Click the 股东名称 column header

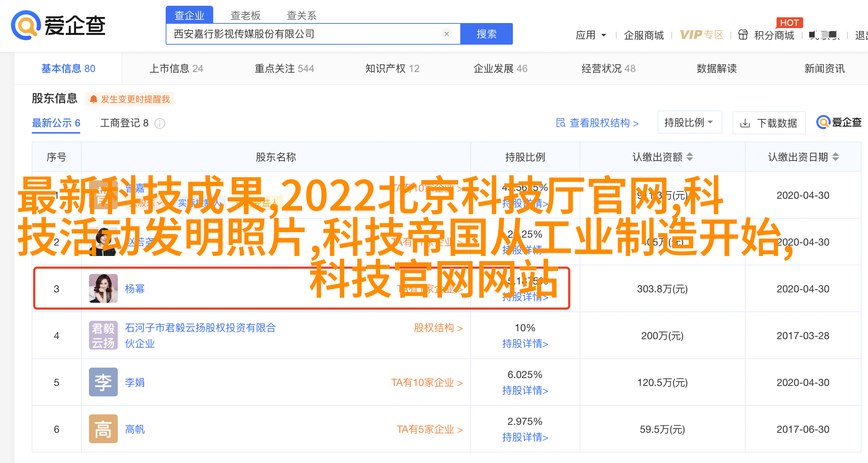(276, 157)
